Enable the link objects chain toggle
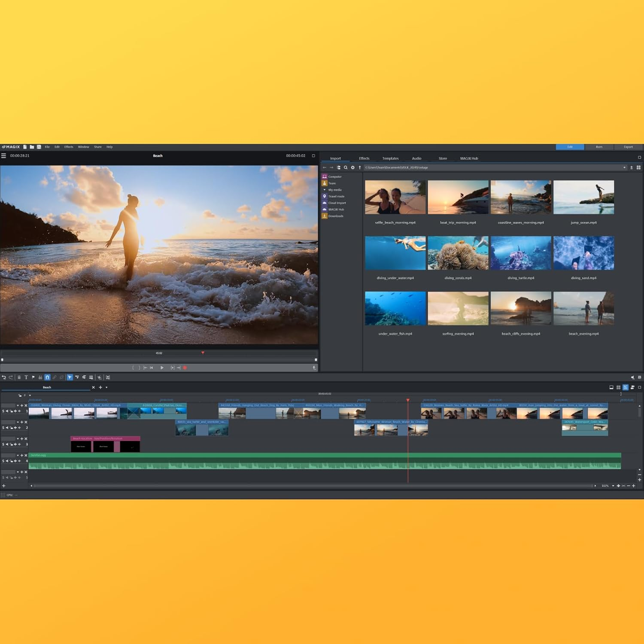644x644 pixels. click(x=54, y=377)
